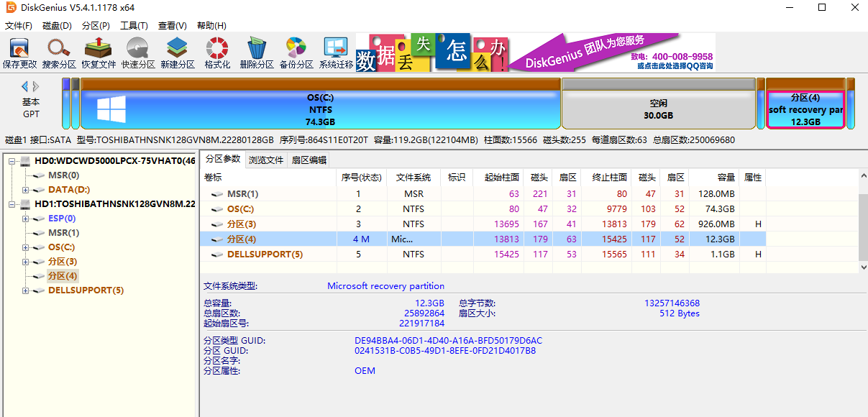Click the 文件系统 column header
The image size is (868, 417).
click(414, 177)
